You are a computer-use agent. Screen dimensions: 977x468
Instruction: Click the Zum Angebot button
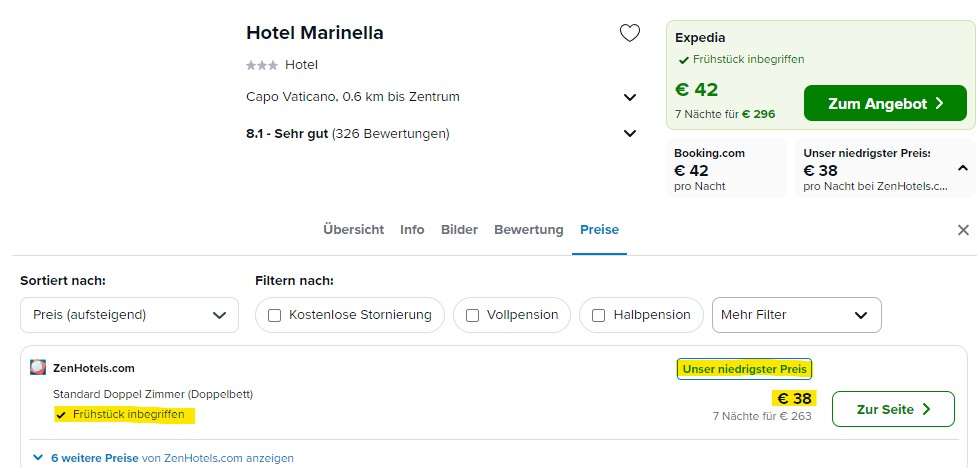tap(885, 103)
